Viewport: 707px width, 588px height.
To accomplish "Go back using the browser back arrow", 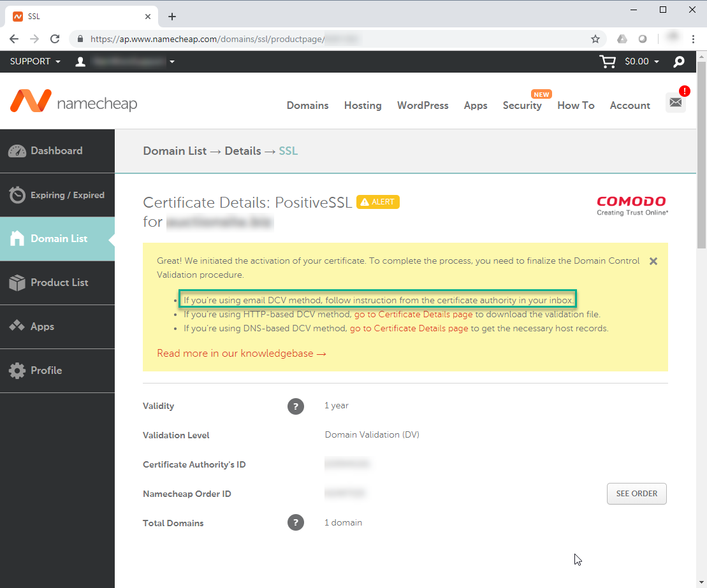I will tap(14, 39).
